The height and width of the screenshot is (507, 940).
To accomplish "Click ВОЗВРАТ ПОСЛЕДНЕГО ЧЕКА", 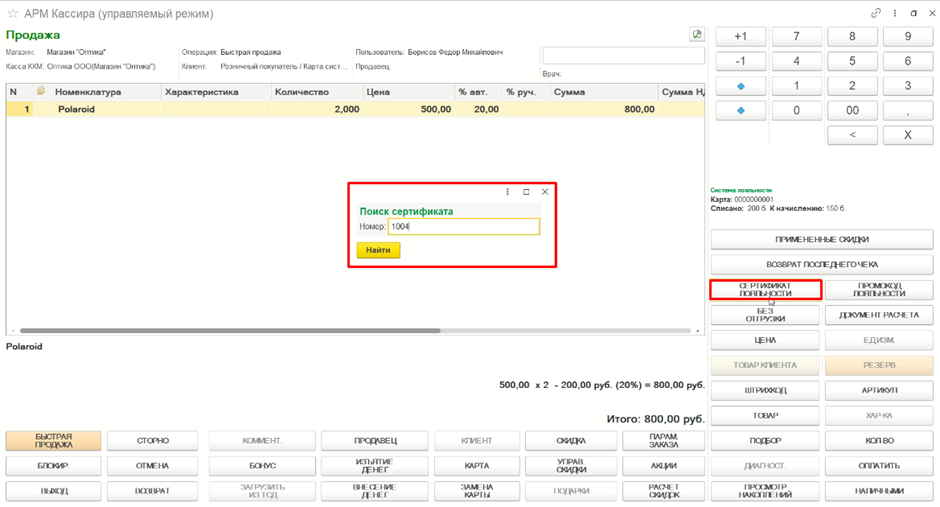I will [822, 264].
